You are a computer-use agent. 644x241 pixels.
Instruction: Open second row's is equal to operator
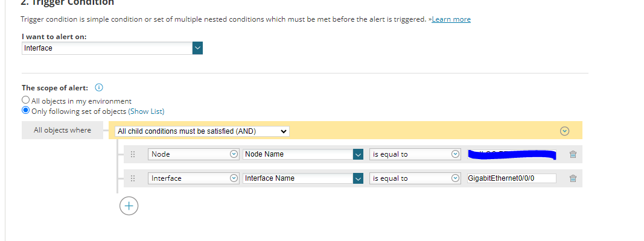coord(455,178)
